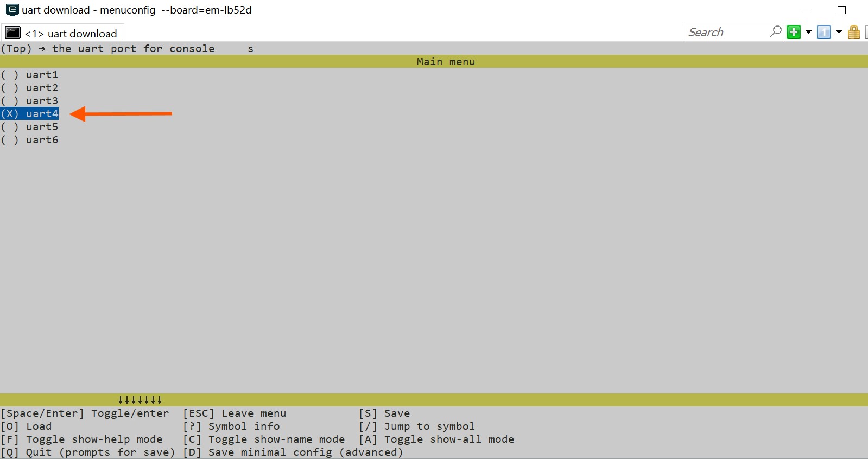
Task: Click the [ESC] Leave menu label
Action: click(235, 413)
